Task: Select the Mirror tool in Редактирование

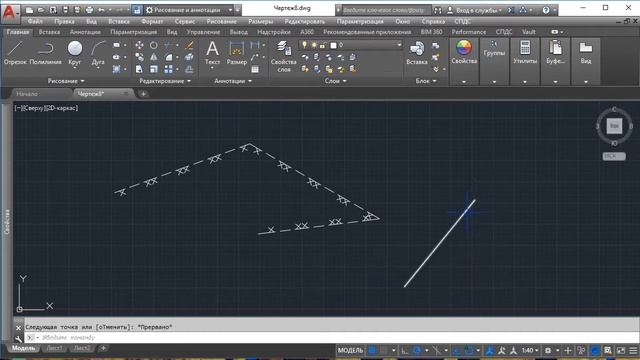Action: pos(153,57)
